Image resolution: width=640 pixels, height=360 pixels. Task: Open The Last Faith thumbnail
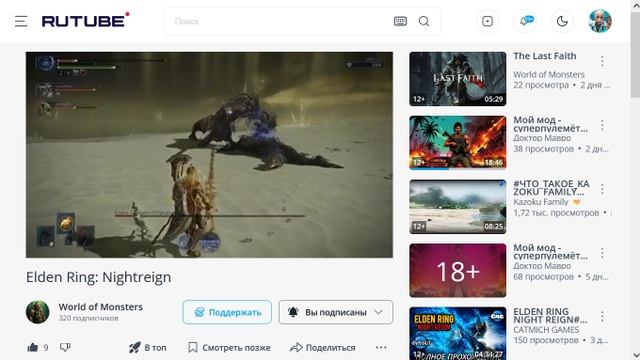[x=458, y=79]
